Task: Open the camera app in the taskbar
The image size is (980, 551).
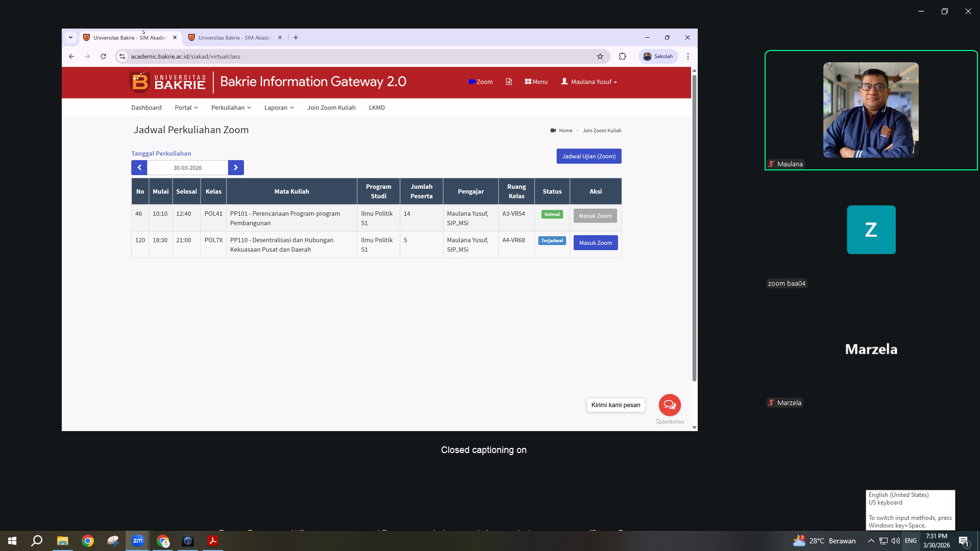Action: (x=188, y=541)
